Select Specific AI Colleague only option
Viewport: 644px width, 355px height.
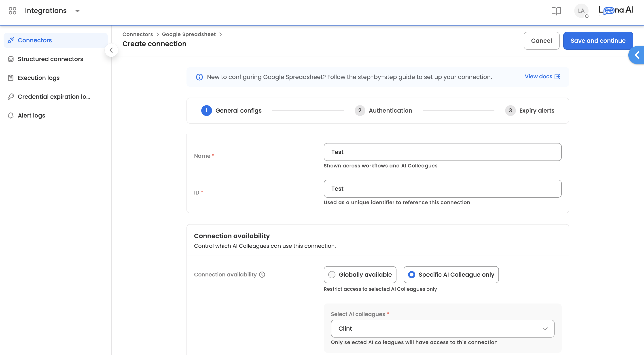[451, 275]
